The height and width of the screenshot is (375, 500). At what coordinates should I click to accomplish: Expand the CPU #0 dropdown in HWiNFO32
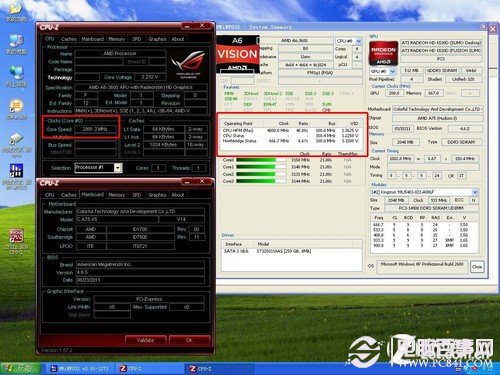[359, 41]
